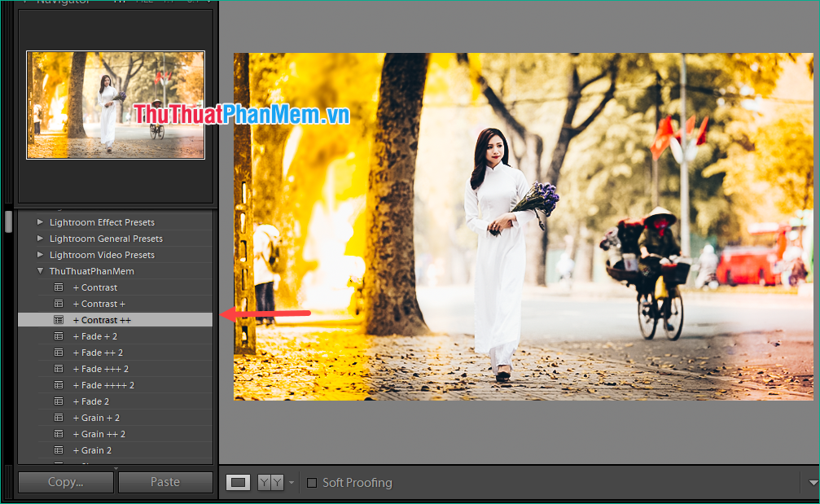Enable the Soft Proofing checkbox

click(x=312, y=482)
